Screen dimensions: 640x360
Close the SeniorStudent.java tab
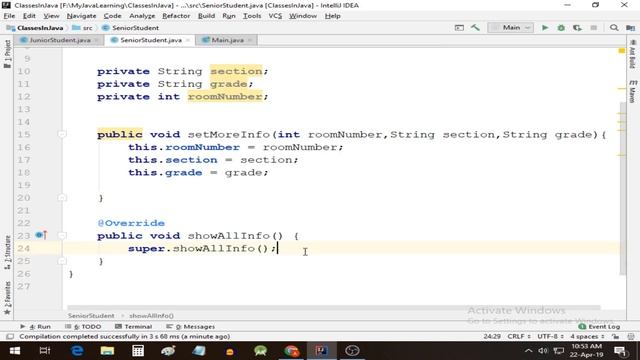[188, 40]
